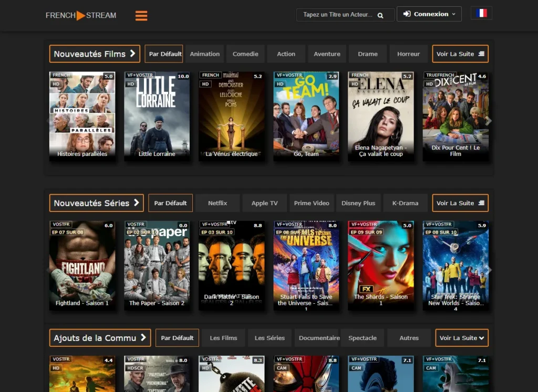Open the Nouveautés Films section
538x392 pixels.
[95, 54]
